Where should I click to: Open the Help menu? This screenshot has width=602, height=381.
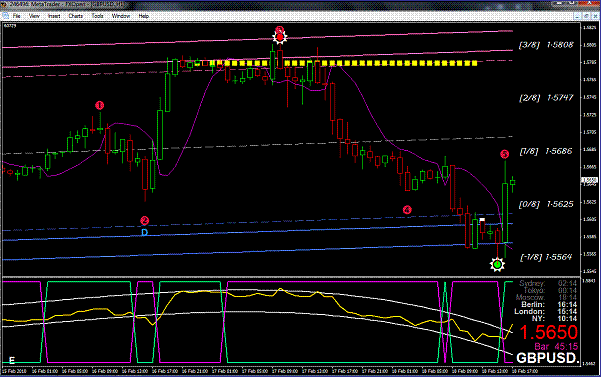(144, 16)
